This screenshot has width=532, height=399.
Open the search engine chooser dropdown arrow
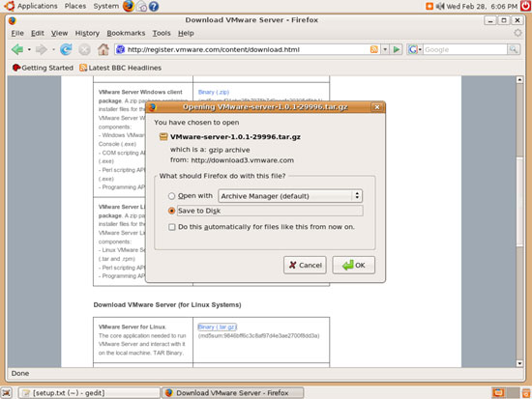coord(420,49)
